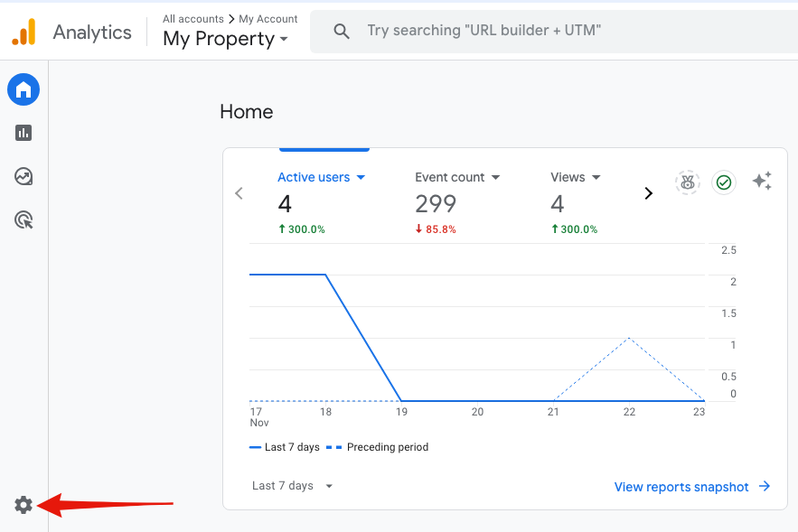Click the View reports snapshot link
Viewport: 798px width, 532px height.
692,487
